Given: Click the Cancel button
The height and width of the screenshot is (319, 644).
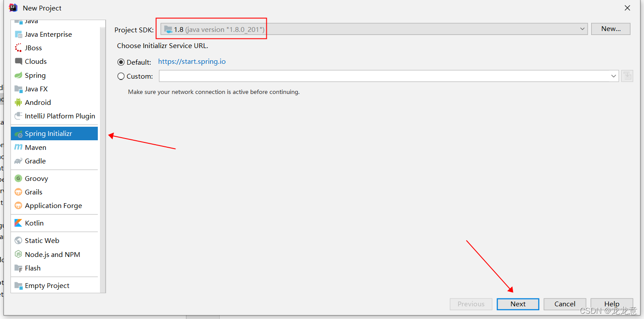Looking at the screenshot, I should (565, 304).
